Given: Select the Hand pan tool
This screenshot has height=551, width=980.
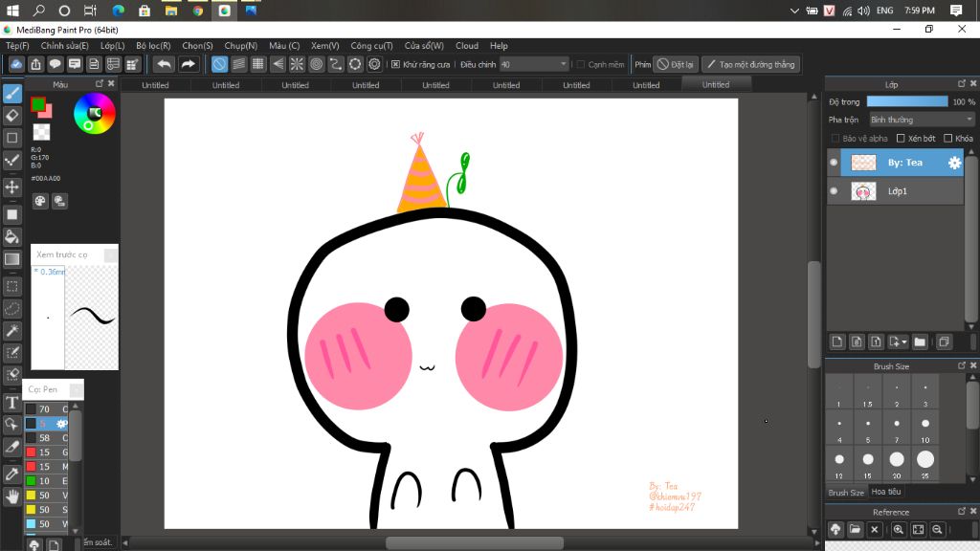Looking at the screenshot, I should coord(12,496).
